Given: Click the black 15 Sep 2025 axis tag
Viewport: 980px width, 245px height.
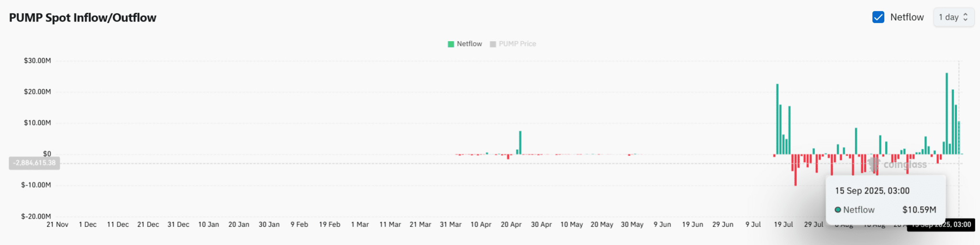Looking at the screenshot, I should click(x=941, y=224).
